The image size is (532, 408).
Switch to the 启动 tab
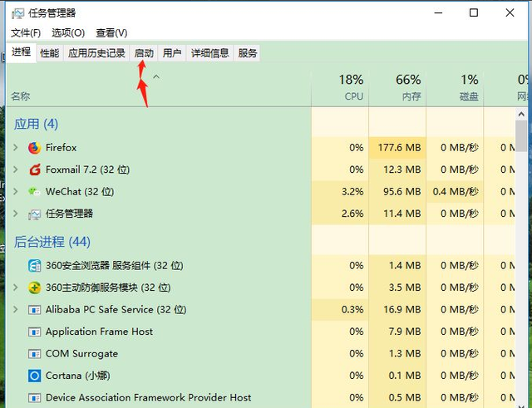click(x=144, y=53)
